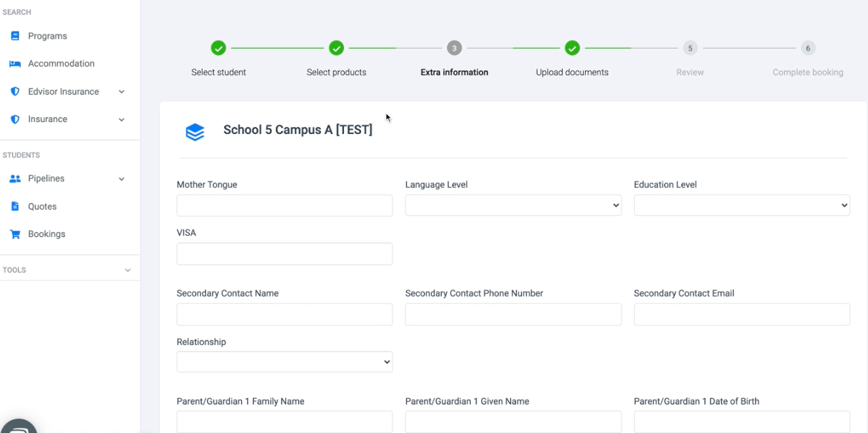Expand the Pipelines submenu chevron
The image size is (868, 433).
coord(121,179)
